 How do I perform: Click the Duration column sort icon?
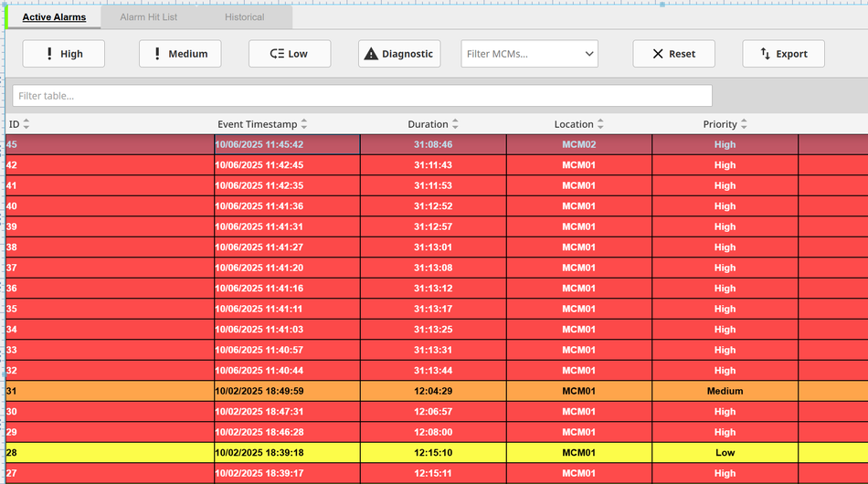click(x=455, y=124)
